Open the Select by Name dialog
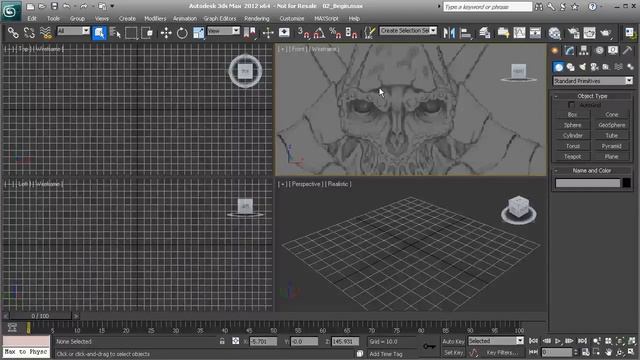 coord(115,33)
